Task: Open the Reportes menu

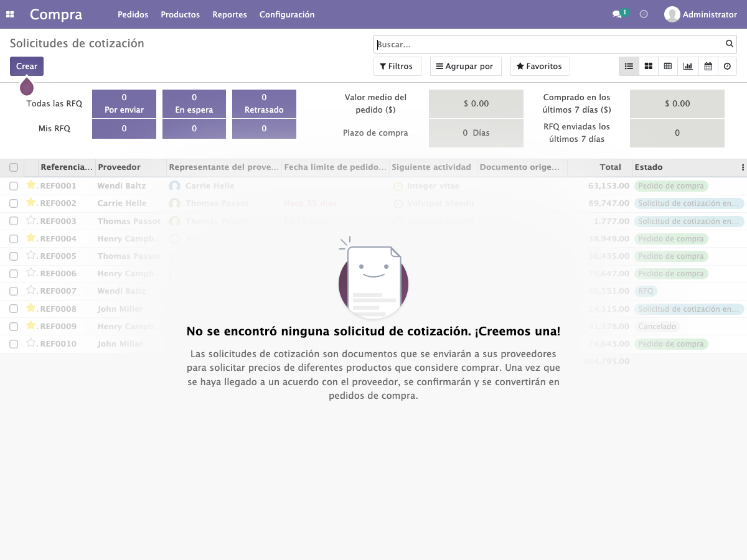Action: pos(230,14)
